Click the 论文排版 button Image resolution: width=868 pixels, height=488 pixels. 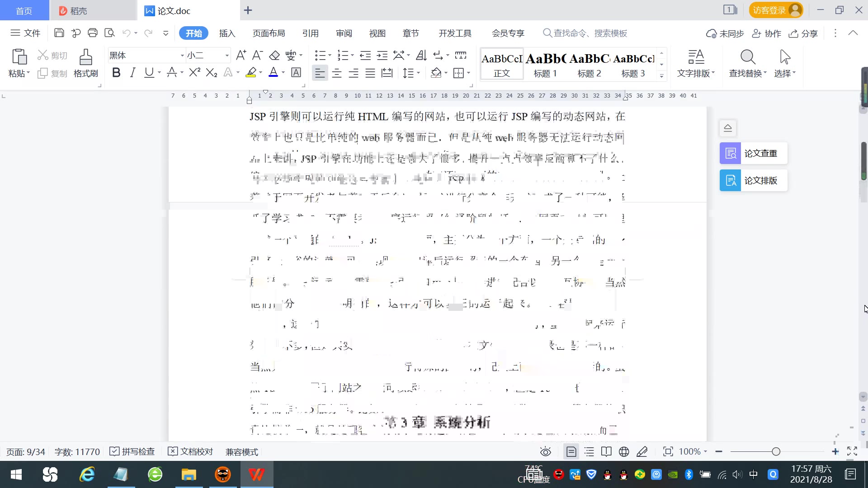754,180
